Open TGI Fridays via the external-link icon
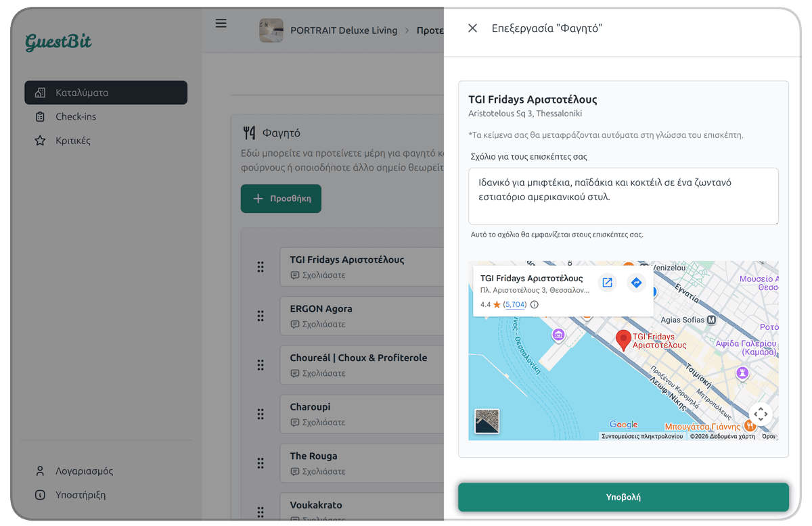Image resolution: width=812 pixels, height=526 pixels. coord(607,283)
